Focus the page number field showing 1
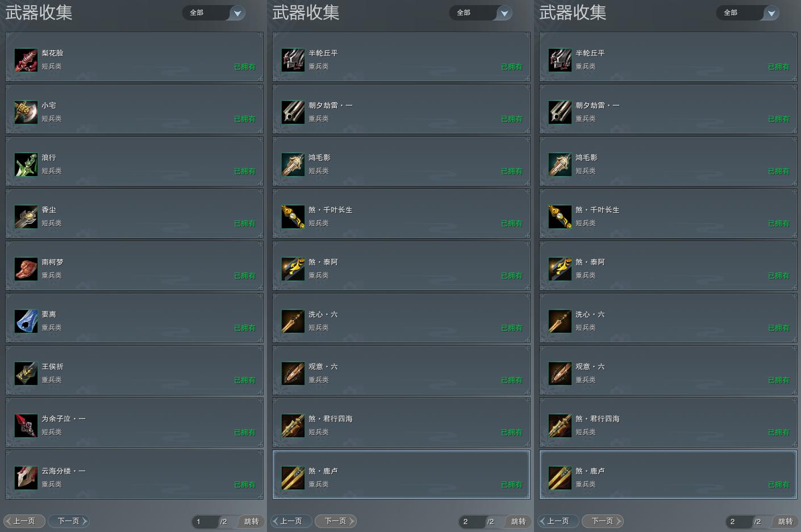801x532 pixels. (x=205, y=521)
